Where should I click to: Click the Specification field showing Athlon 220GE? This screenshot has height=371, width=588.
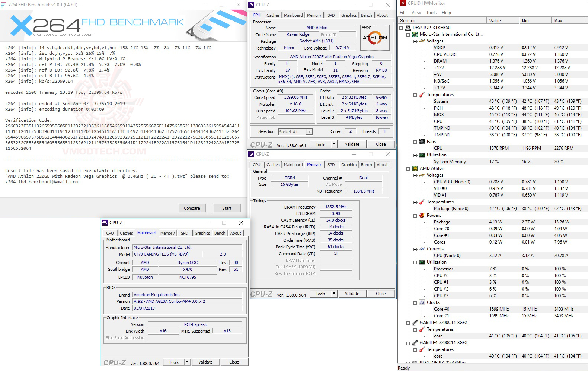[334, 57]
